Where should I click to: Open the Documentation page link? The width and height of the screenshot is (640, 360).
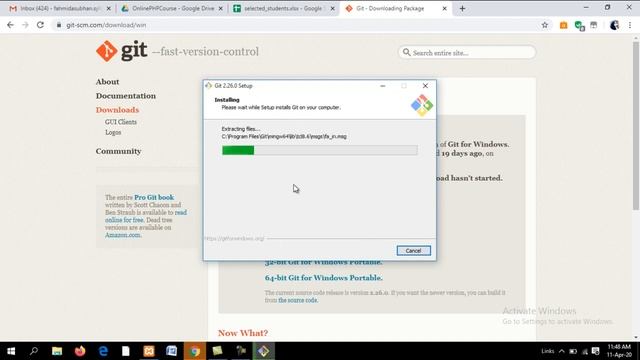click(126, 96)
